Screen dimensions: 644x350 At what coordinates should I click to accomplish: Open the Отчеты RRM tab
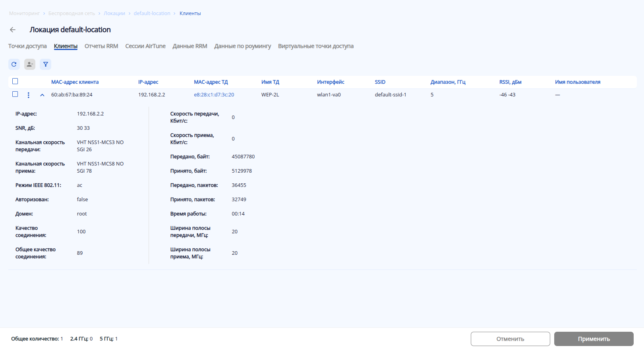click(101, 46)
